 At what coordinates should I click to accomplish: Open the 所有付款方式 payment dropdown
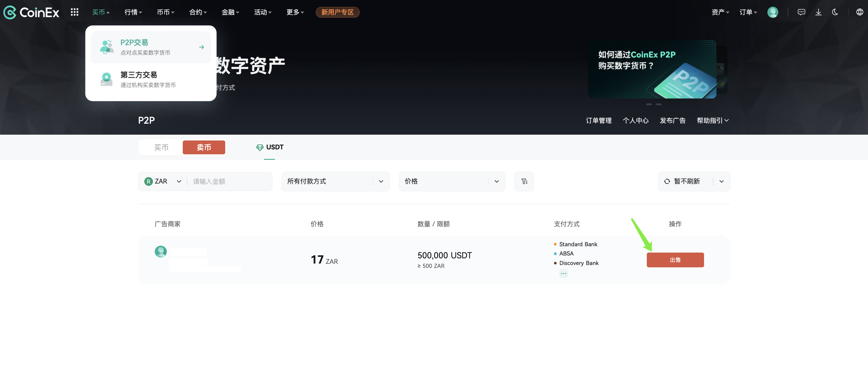click(x=335, y=181)
